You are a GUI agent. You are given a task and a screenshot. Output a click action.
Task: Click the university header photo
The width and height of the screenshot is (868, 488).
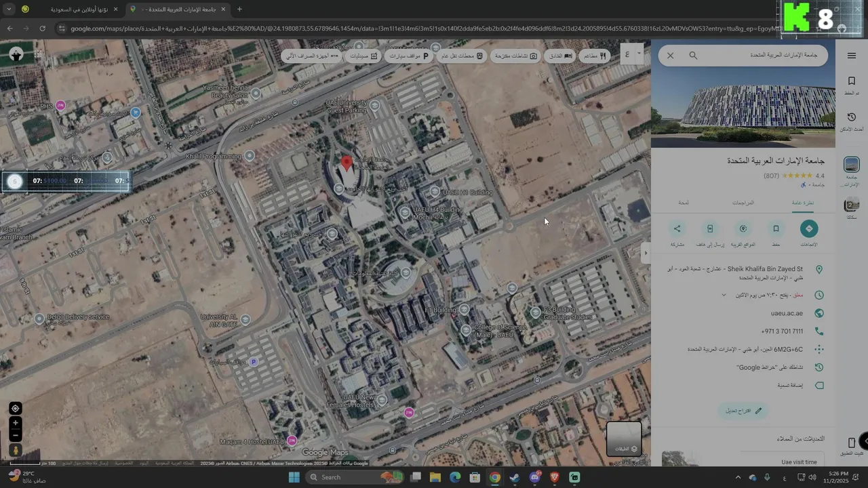point(743,107)
